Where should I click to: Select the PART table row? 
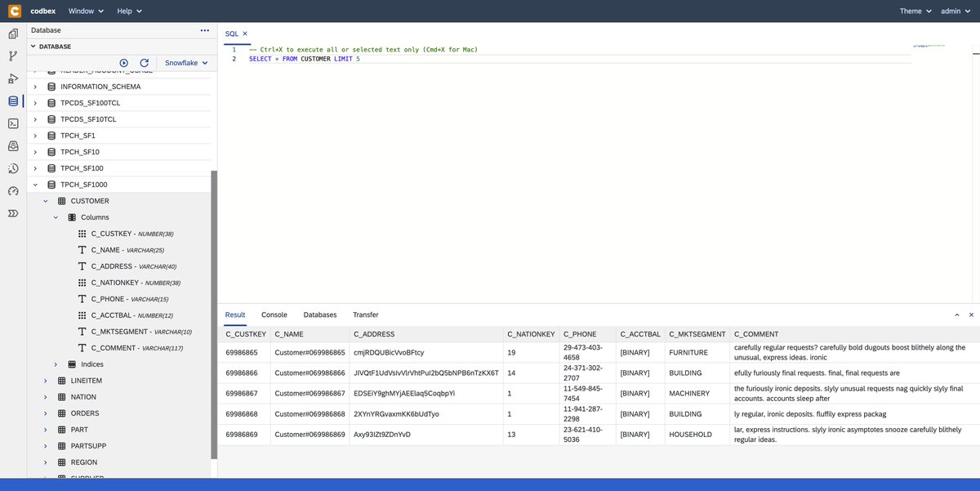point(119,430)
